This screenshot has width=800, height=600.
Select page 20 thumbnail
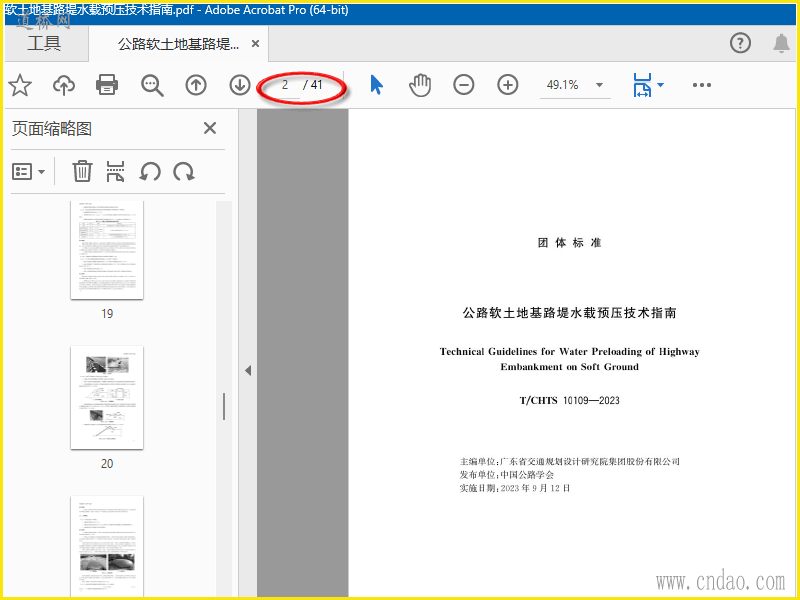(107, 397)
